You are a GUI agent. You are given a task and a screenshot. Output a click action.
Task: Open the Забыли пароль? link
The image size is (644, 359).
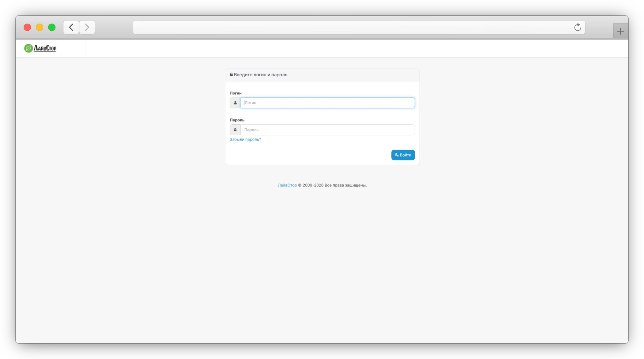click(245, 139)
